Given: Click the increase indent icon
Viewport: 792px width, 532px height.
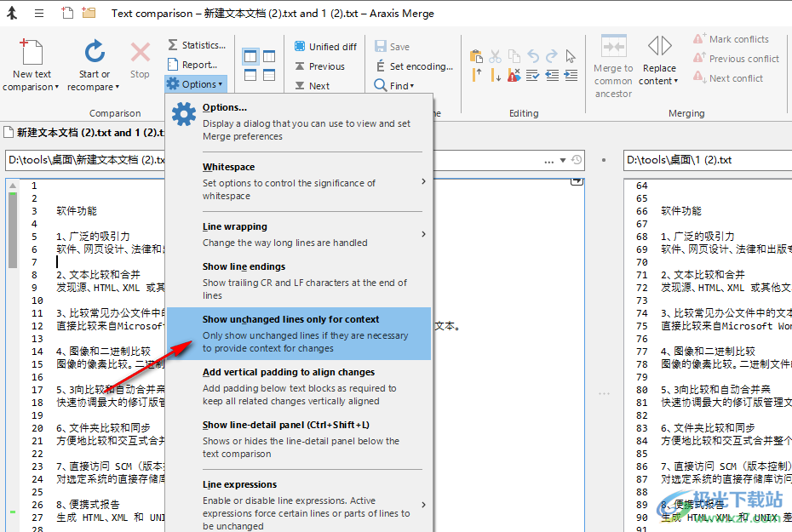Looking at the screenshot, I should click(x=571, y=76).
